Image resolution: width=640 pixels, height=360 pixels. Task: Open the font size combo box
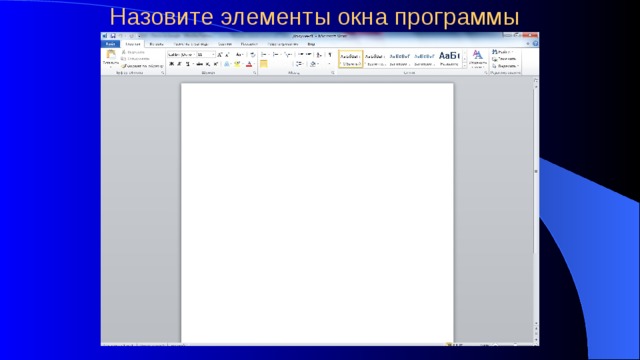pyautogui.click(x=206, y=55)
